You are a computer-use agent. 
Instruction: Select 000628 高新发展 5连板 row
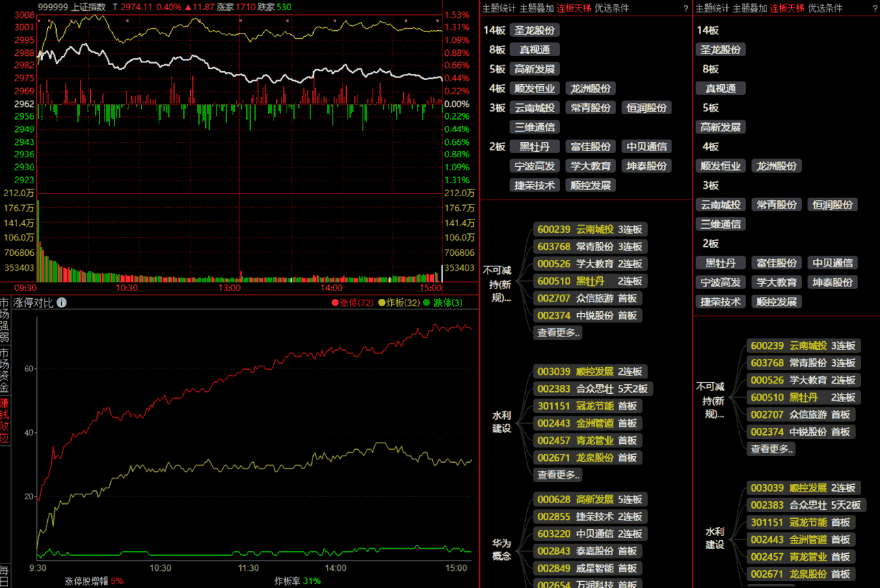590,499
